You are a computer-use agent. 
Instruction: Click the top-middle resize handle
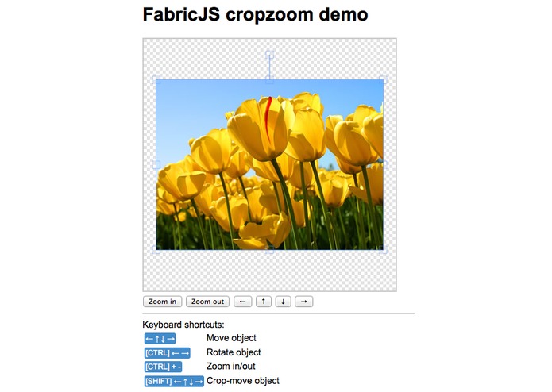click(x=270, y=80)
